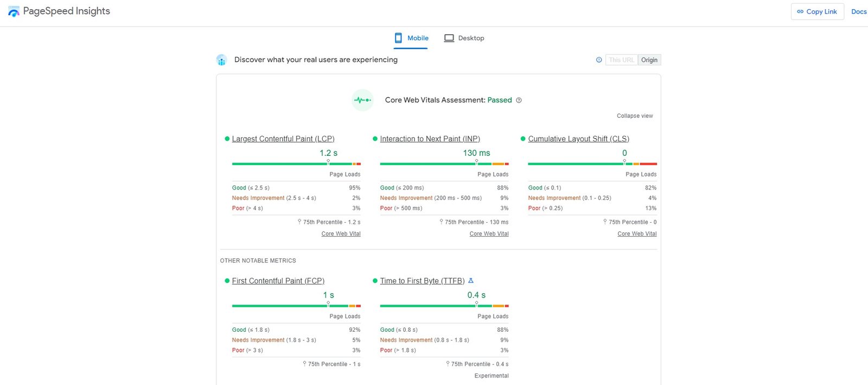The width and height of the screenshot is (868, 385).
Task: Open Interaction to Next Paint (INP) link
Action: pos(430,139)
